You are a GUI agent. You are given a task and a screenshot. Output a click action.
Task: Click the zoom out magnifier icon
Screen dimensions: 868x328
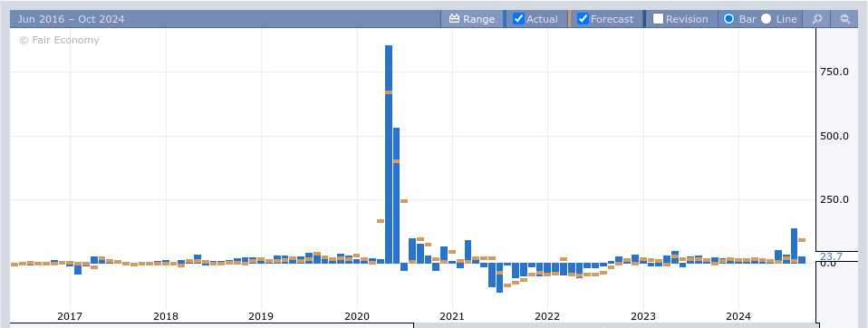pos(845,19)
